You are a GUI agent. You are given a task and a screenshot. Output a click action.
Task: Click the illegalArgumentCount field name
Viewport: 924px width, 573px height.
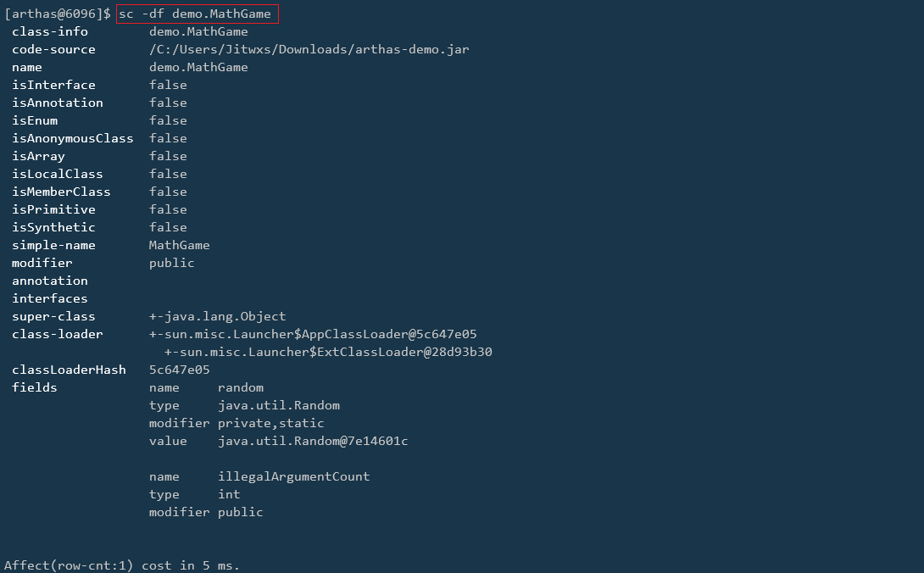(293, 476)
